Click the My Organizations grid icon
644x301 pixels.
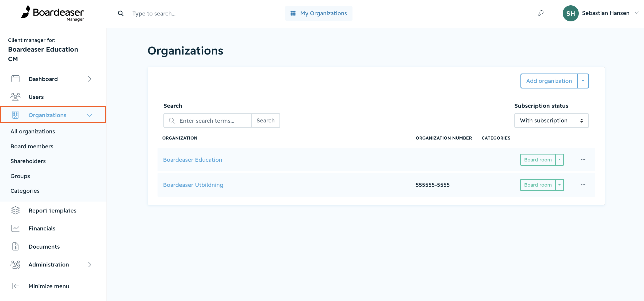tap(293, 13)
